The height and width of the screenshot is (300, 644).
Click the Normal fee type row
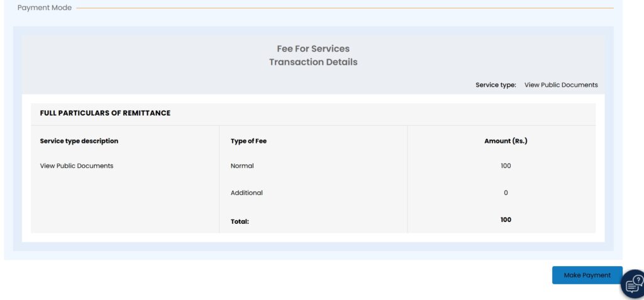pyautogui.click(x=242, y=166)
